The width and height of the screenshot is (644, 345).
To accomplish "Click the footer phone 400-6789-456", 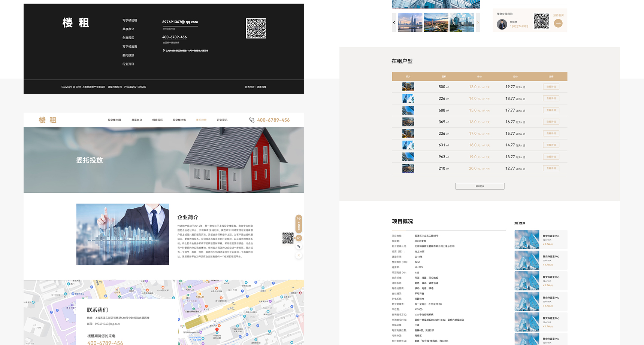I will (174, 37).
